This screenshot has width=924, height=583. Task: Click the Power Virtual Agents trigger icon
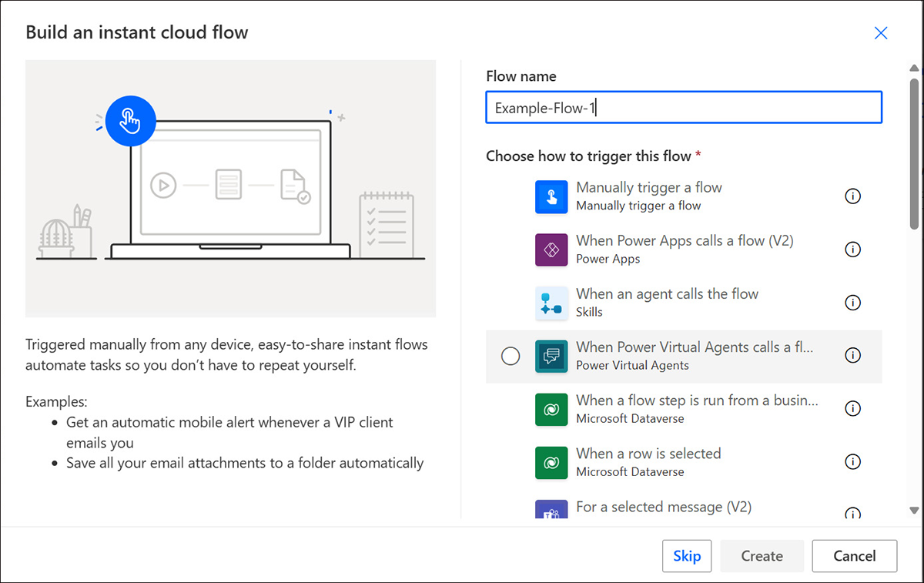pyautogui.click(x=551, y=355)
